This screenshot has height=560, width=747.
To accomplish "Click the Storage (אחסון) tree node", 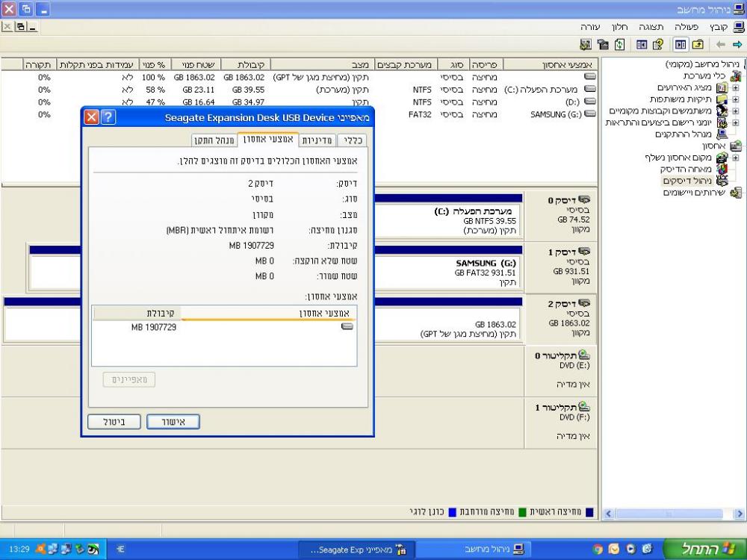I will pos(713,146).
